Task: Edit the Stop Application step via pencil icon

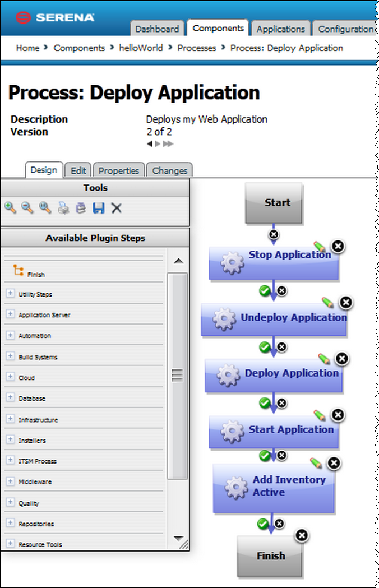Action: (x=320, y=247)
